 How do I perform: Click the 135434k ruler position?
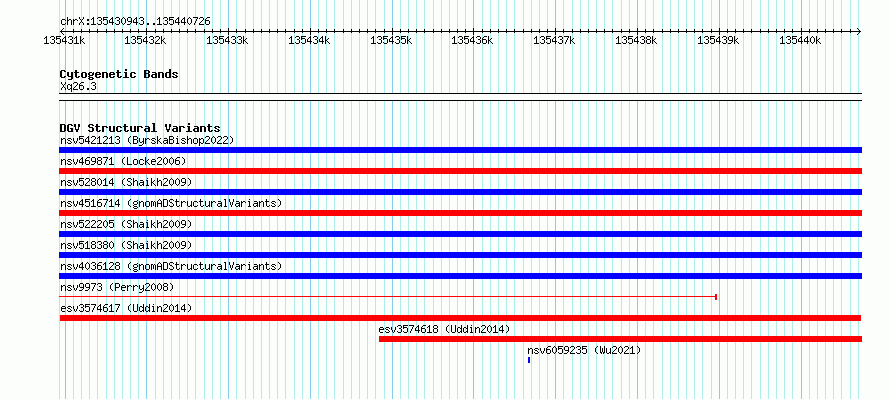(x=309, y=40)
